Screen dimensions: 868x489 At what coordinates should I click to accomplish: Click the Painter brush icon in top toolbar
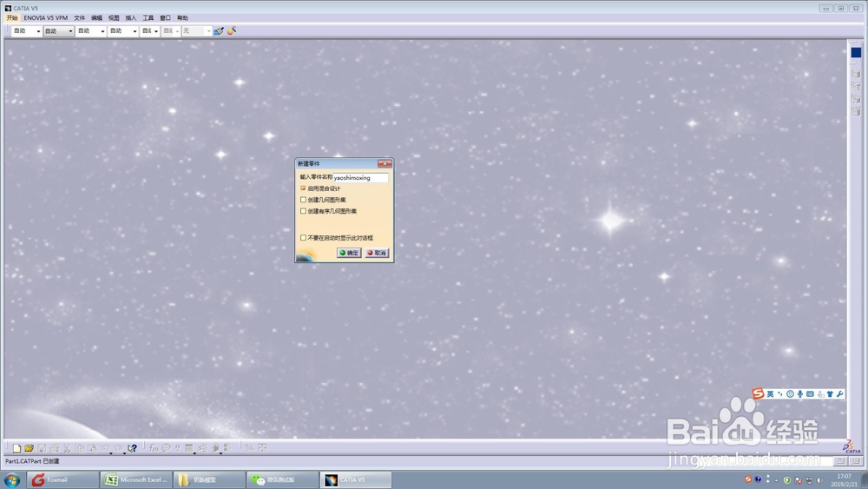click(220, 31)
